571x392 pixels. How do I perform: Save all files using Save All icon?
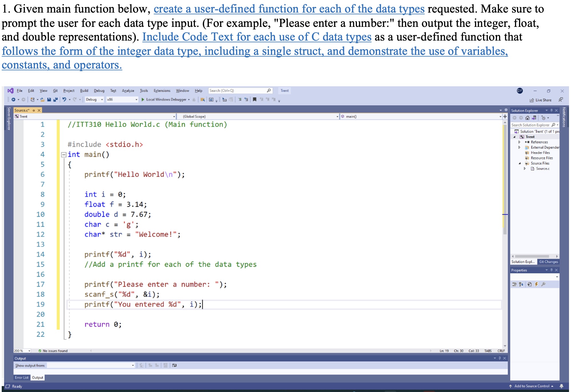pyautogui.click(x=55, y=100)
